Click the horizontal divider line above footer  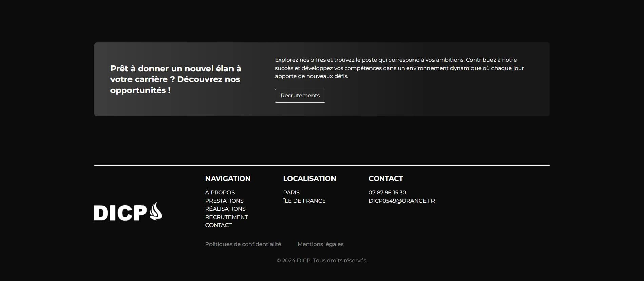322,165
